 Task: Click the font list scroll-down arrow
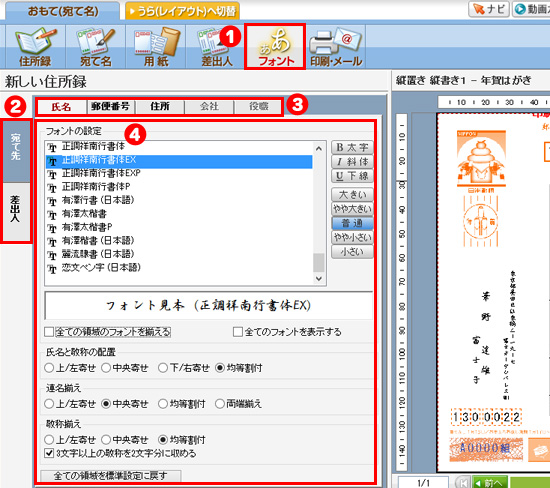[319, 279]
